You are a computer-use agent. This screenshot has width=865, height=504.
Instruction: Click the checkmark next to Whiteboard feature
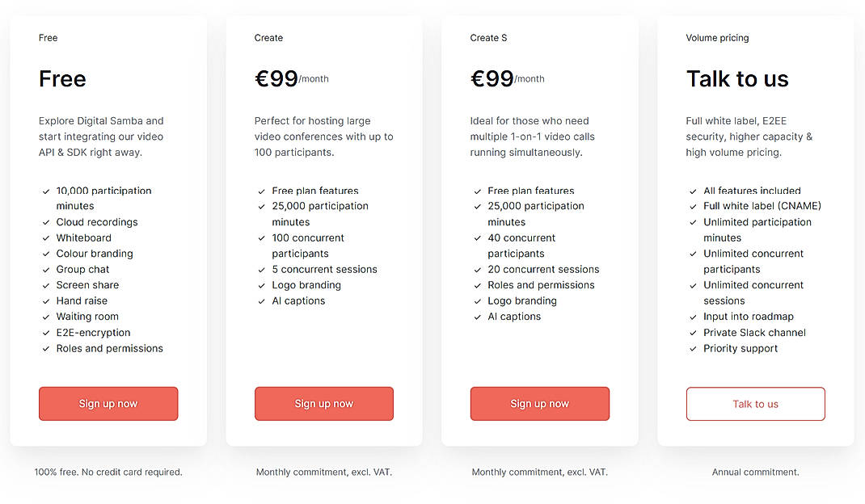45,237
